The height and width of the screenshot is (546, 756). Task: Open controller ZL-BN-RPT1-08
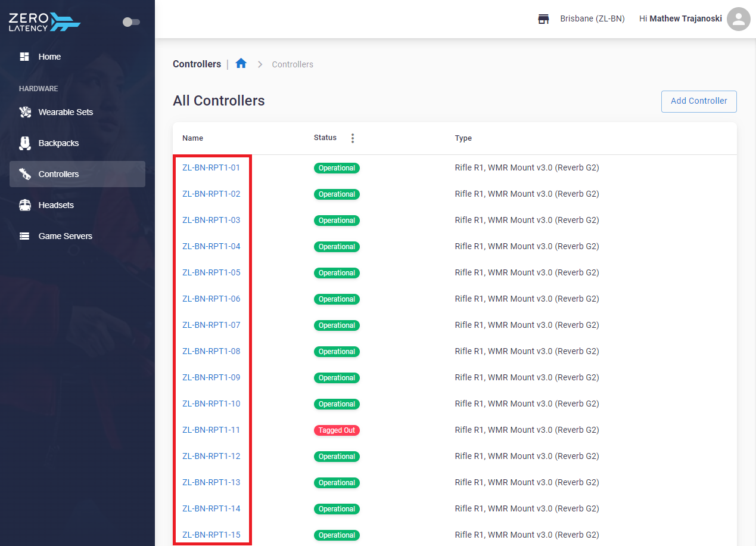click(211, 351)
